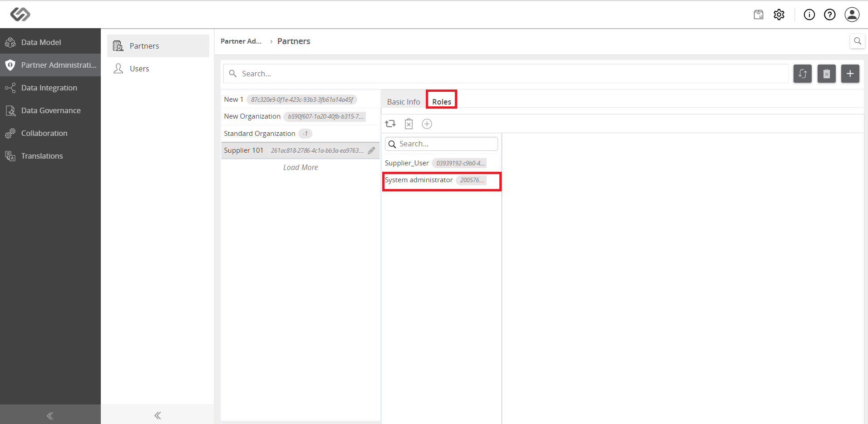Open the user profile icon
This screenshot has height=424, width=868.
[852, 15]
